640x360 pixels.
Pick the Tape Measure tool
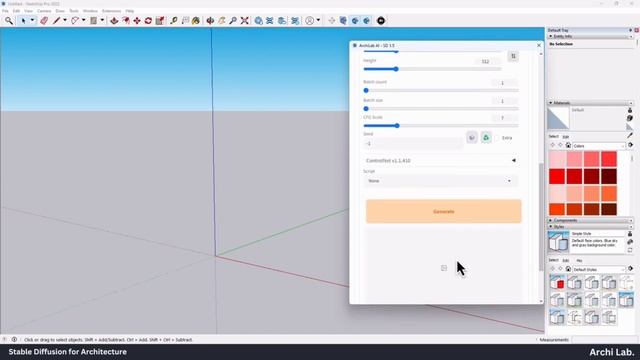tap(174, 20)
